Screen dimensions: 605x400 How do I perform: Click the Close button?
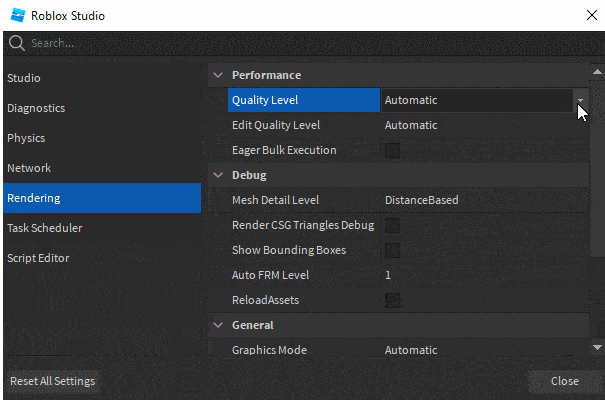pyautogui.click(x=564, y=381)
